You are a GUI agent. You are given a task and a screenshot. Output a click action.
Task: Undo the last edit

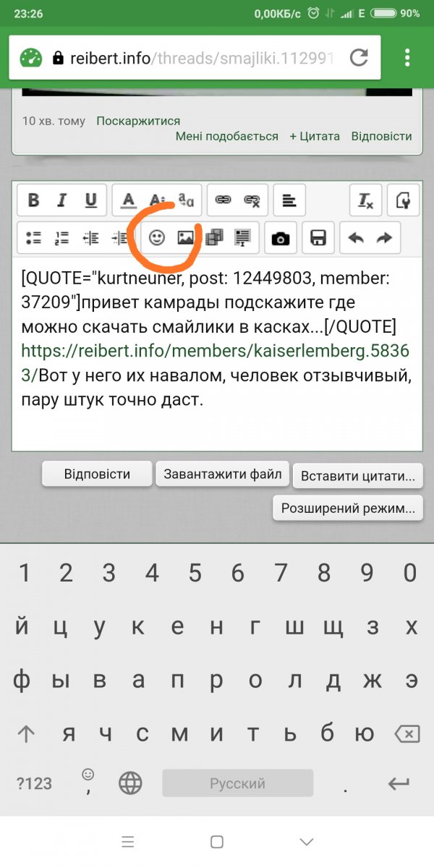[356, 238]
